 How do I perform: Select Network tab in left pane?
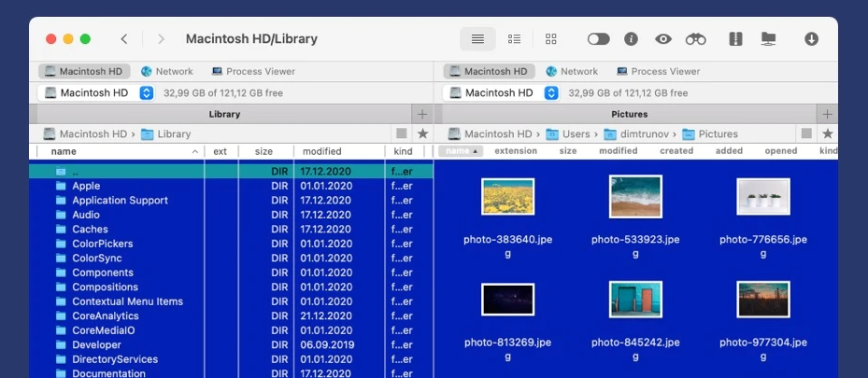pos(166,71)
